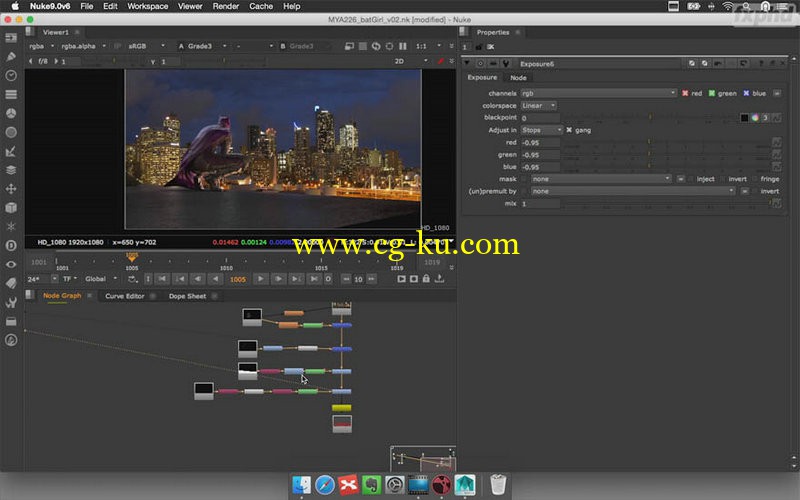
Task: Open the Filter nodes circle icon
Action: point(11,132)
